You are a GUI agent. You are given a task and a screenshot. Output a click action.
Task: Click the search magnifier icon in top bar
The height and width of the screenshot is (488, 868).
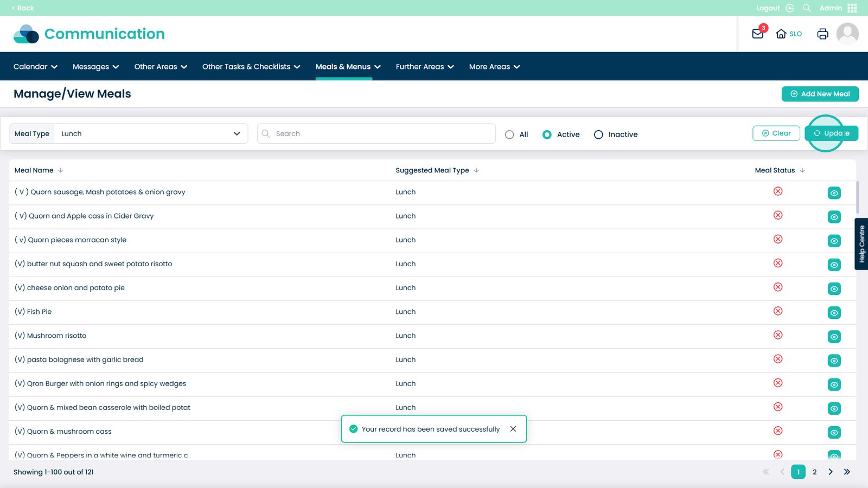[807, 8]
